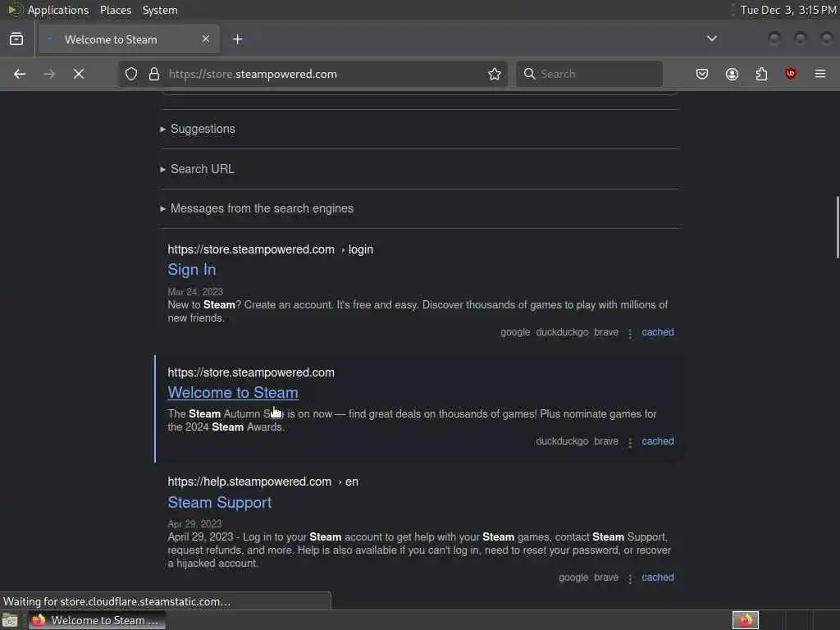Screen dimensions: 840x630
Task: Open more options for Steam Support result
Action: [630, 578]
